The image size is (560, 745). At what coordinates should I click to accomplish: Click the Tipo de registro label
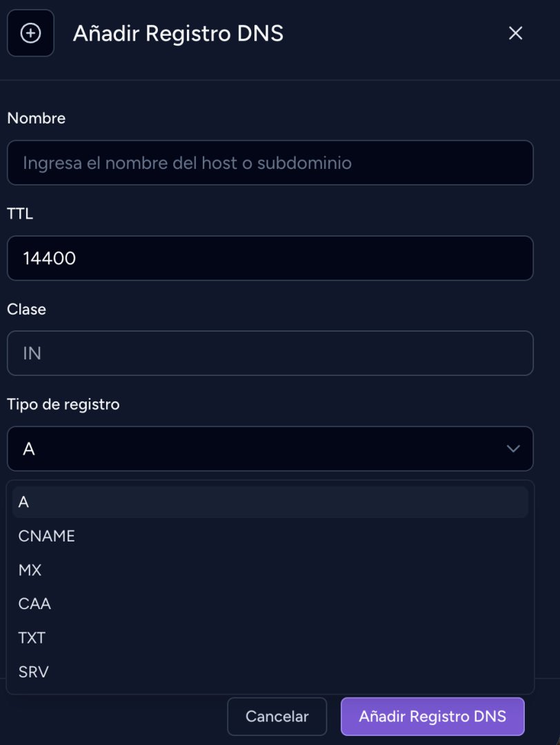[x=63, y=404]
